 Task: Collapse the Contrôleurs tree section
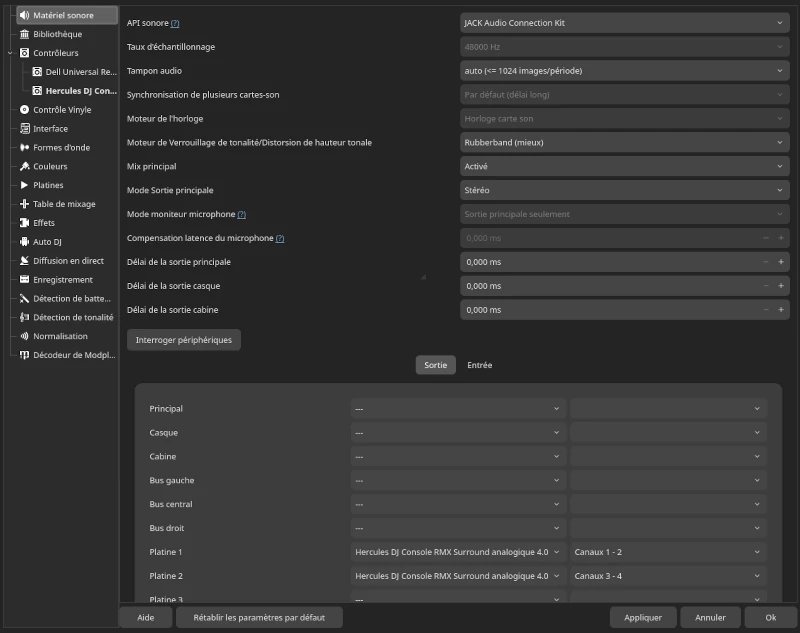[x=10, y=53]
